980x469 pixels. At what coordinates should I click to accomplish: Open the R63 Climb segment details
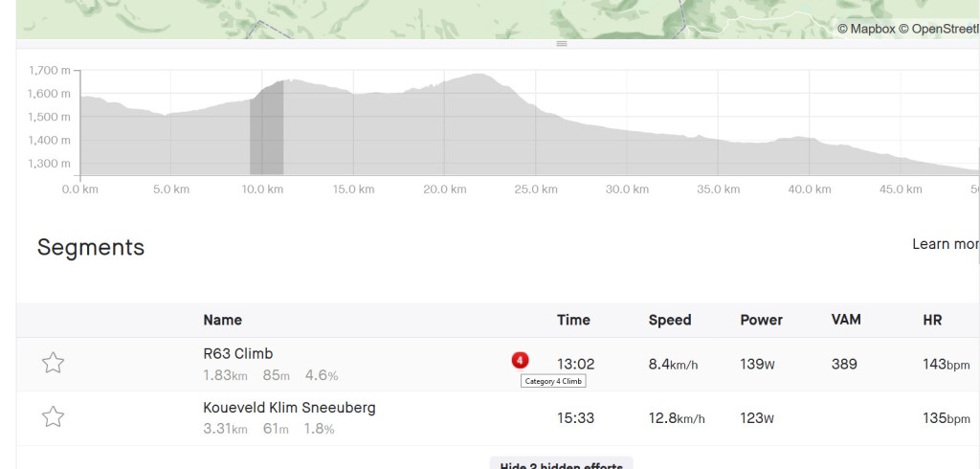238,354
